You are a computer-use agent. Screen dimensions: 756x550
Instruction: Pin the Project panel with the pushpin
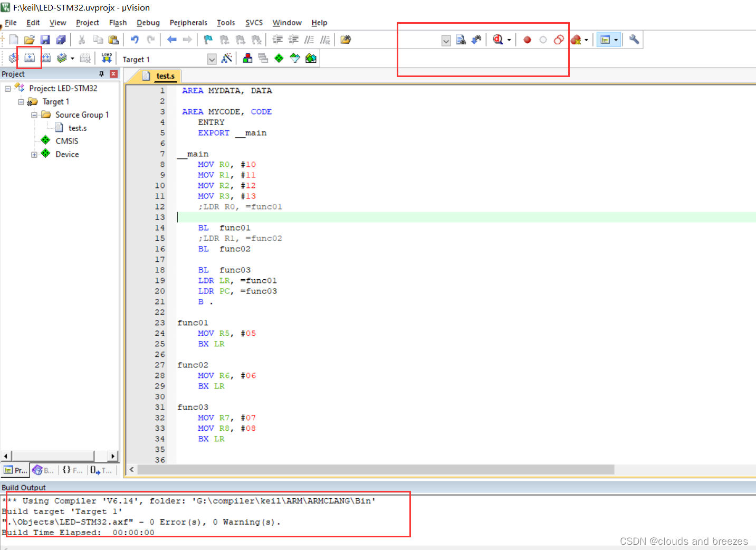point(101,74)
